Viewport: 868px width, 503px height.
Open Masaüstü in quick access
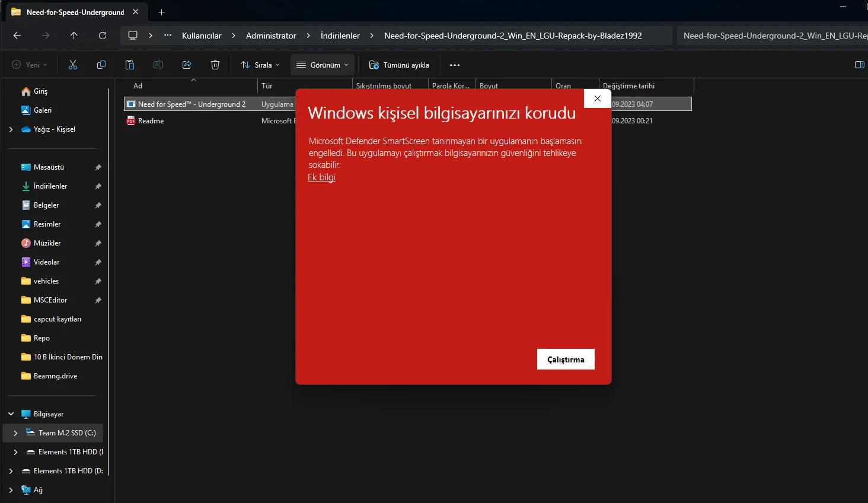pyautogui.click(x=49, y=167)
